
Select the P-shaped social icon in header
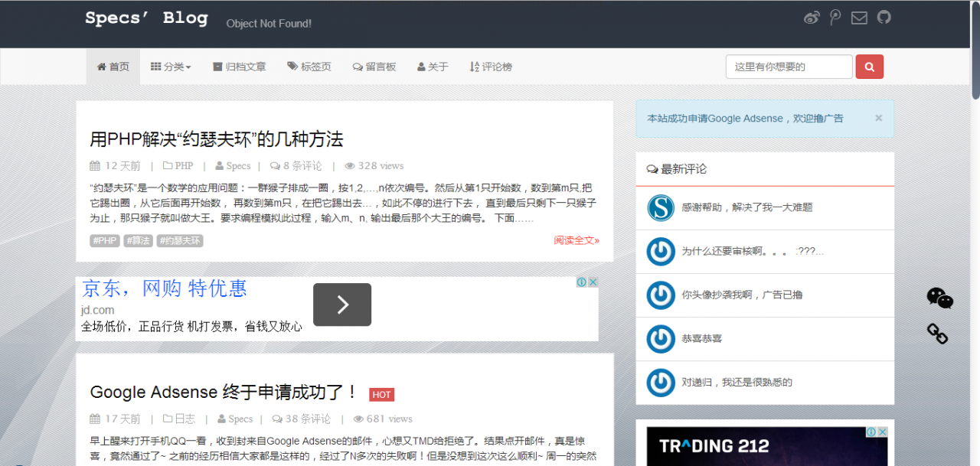click(835, 17)
